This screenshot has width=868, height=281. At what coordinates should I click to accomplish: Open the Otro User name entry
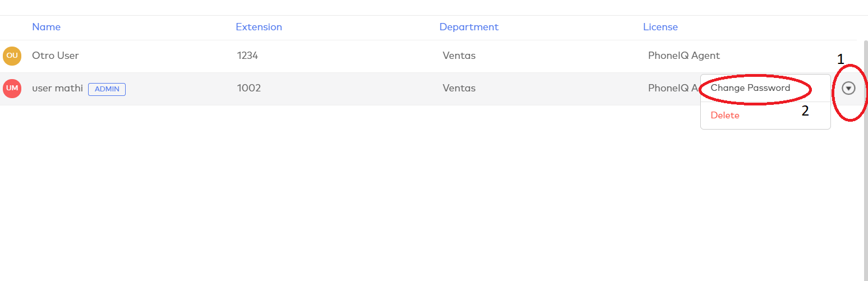[55, 56]
